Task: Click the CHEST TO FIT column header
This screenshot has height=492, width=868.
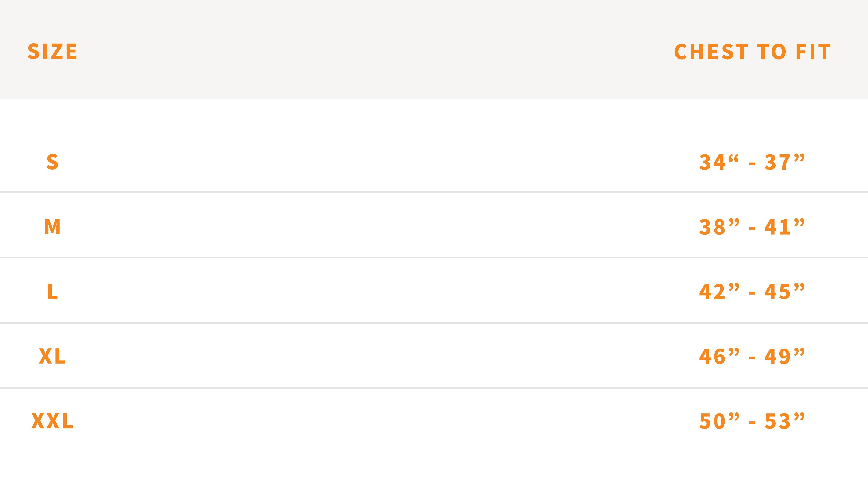Action: click(x=752, y=52)
